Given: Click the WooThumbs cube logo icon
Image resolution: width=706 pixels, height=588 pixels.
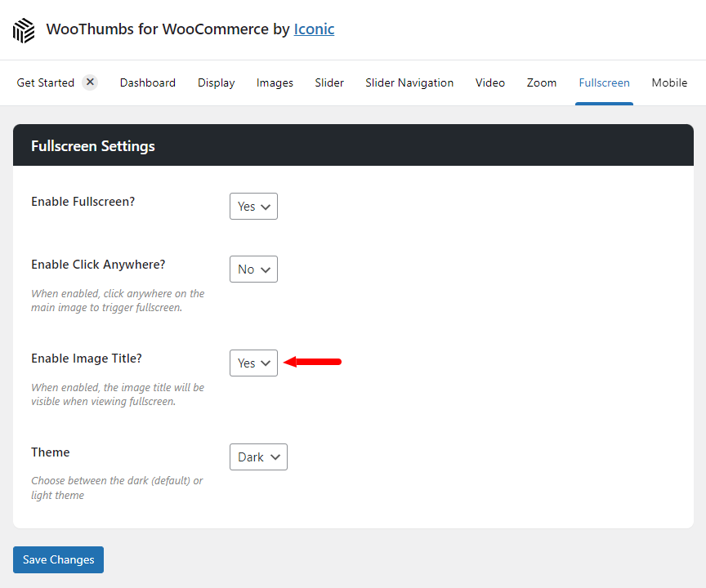Looking at the screenshot, I should coord(23,29).
